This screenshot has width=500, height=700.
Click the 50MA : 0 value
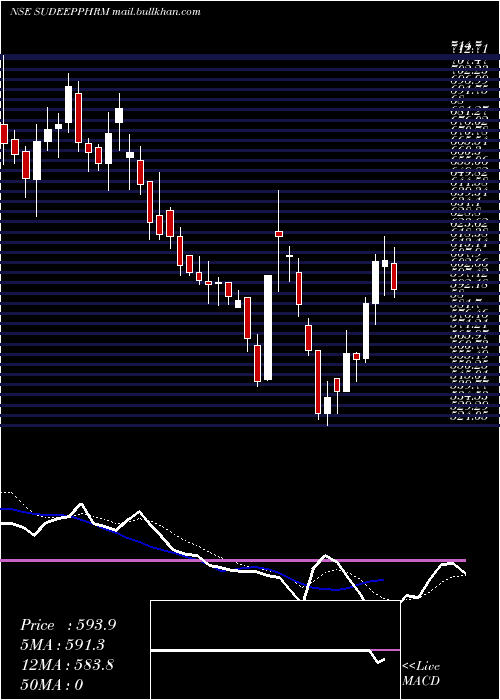click(52, 684)
